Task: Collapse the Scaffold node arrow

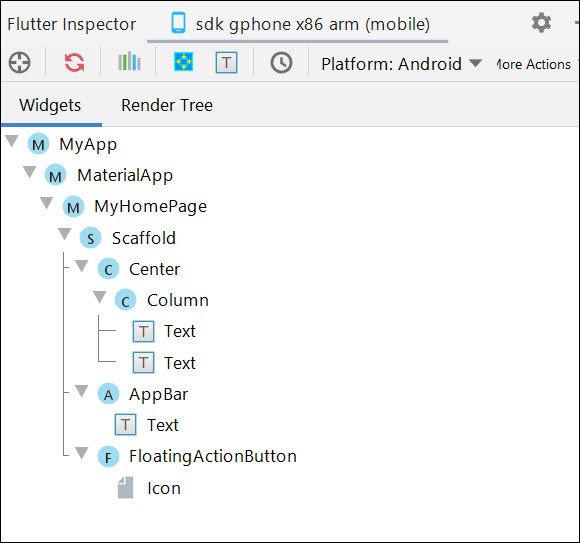Action: click(65, 234)
